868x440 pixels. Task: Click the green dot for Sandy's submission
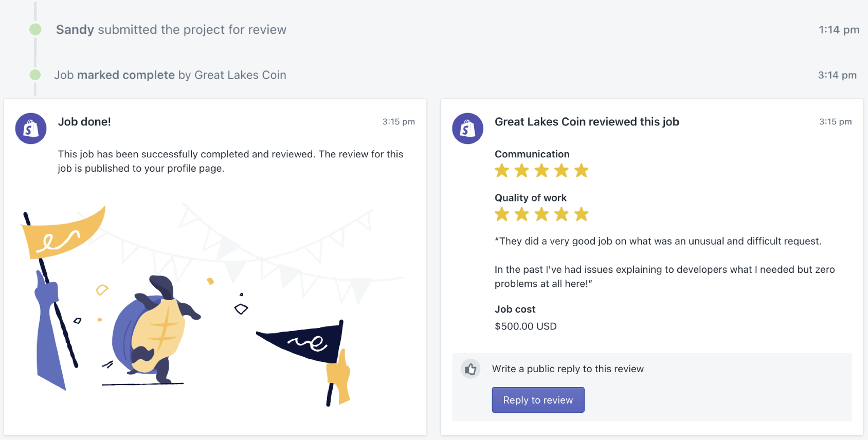35,29
